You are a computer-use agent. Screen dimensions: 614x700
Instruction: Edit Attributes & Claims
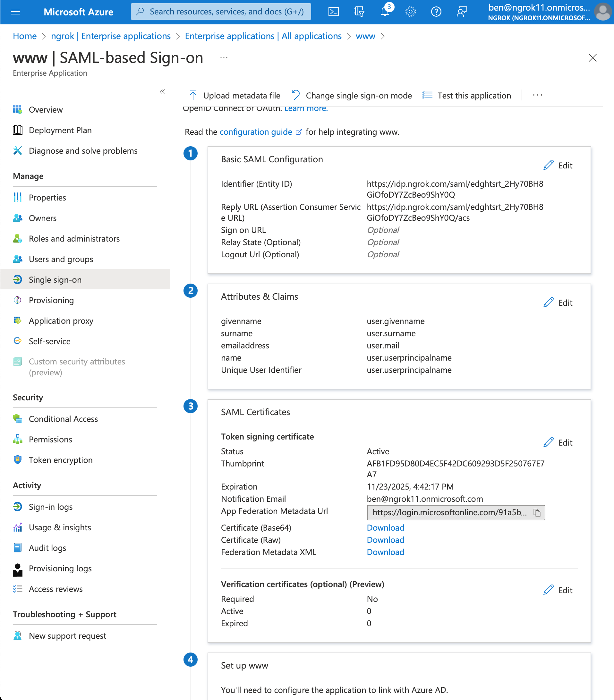pyautogui.click(x=558, y=303)
